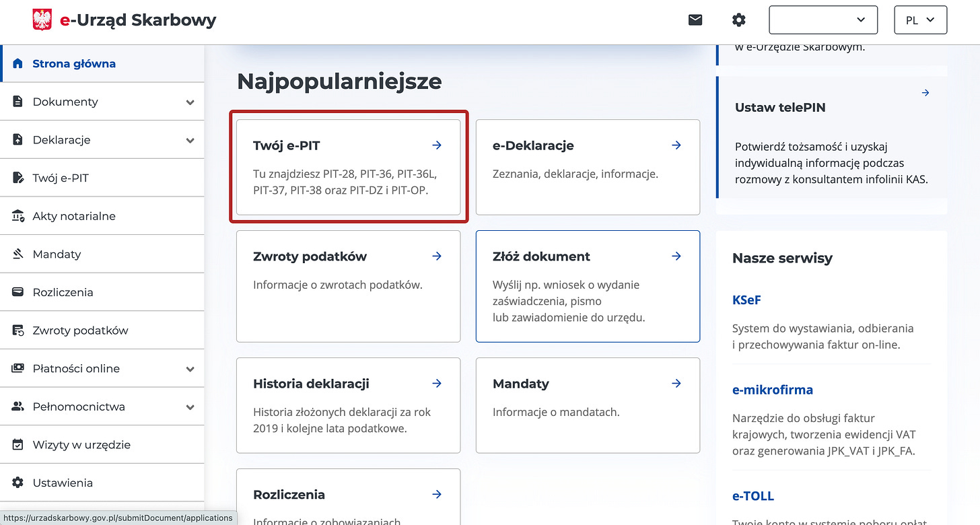Open Akty notarialne menu item
This screenshot has height=525, width=980.
tap(102, 216)
